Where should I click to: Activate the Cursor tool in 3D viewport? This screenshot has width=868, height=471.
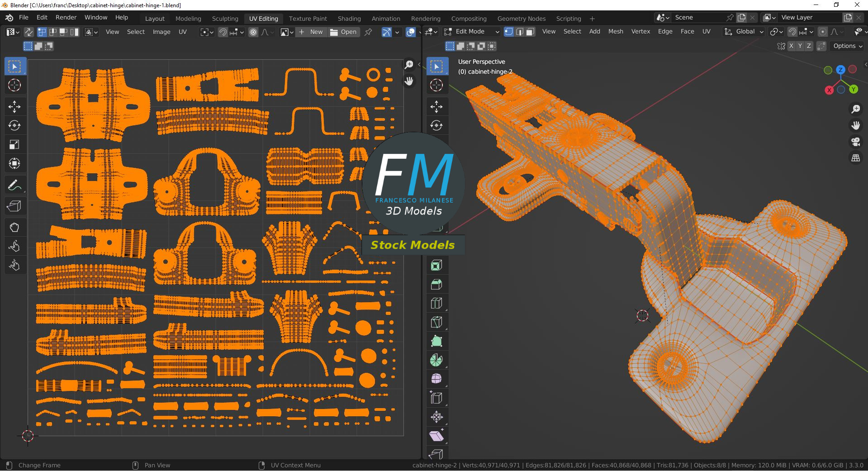(436, 86)
